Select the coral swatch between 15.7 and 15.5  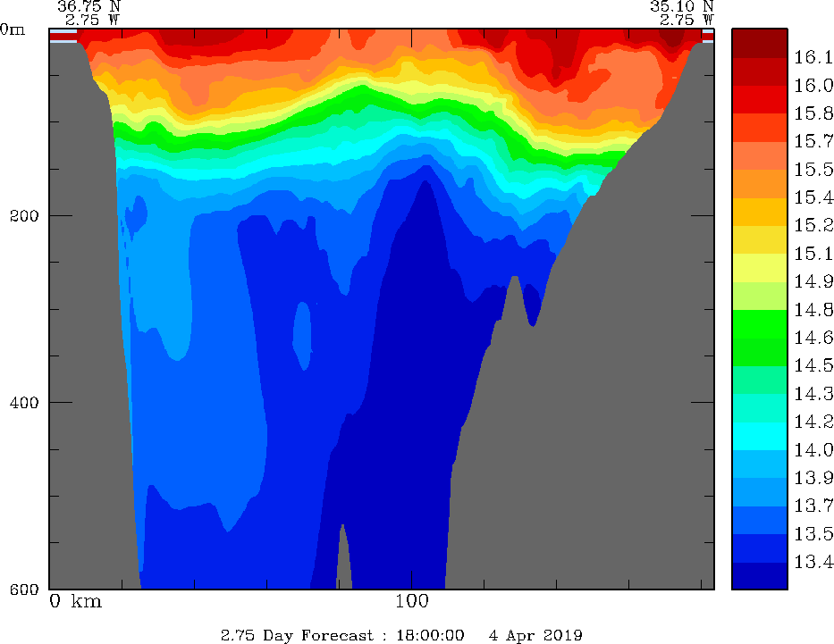760,155
